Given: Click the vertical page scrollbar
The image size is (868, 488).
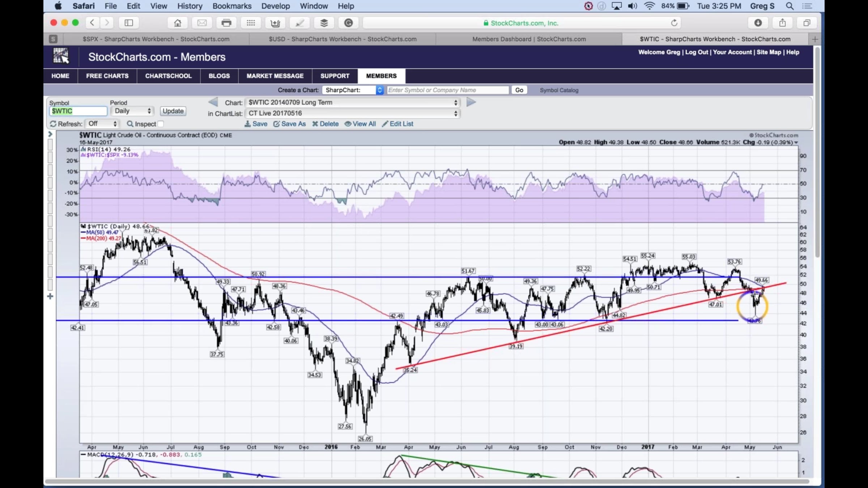Looking at the screenshot, I should click(817, 152).
